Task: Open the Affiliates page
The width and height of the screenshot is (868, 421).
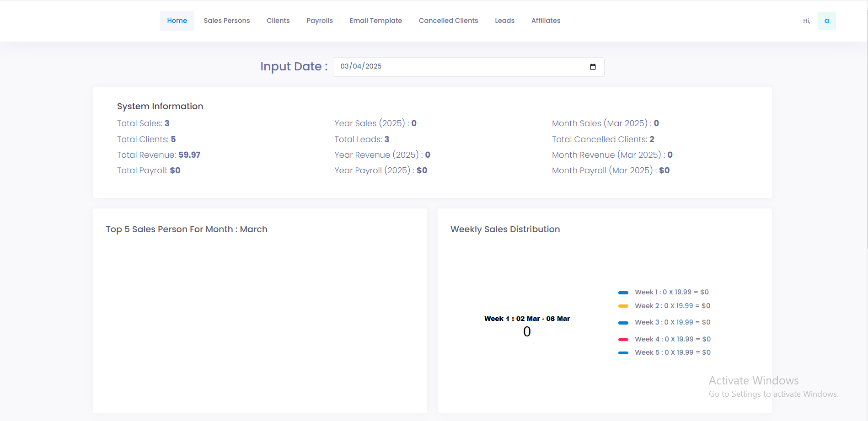Action: 546,21
